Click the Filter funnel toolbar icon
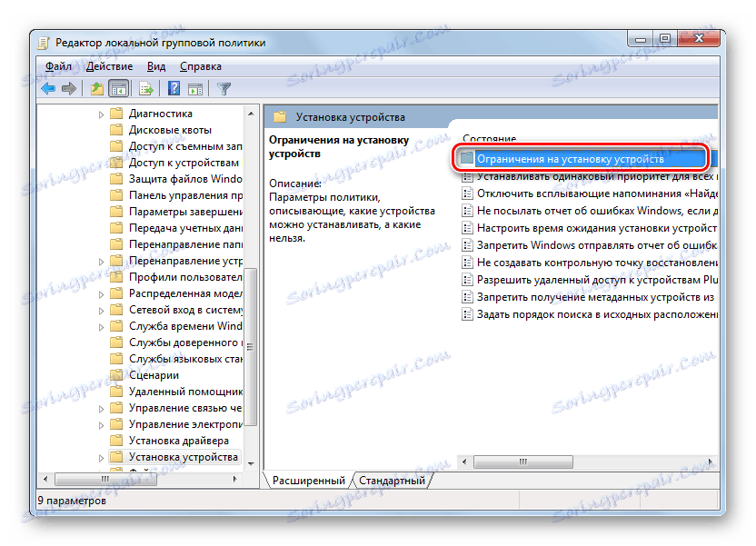Image resolution: width=756 pixels, height=546 pixels. coord(224,89)
